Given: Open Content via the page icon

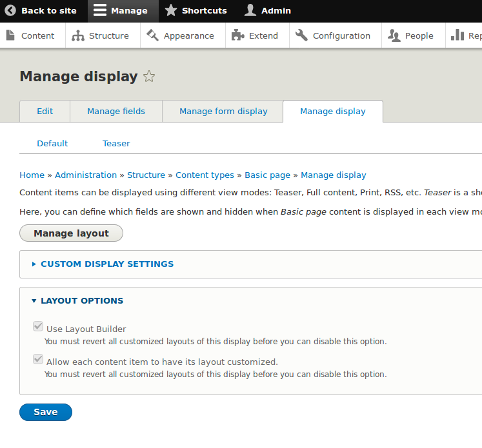Looking at the screenshot, I should coord(10,35).
